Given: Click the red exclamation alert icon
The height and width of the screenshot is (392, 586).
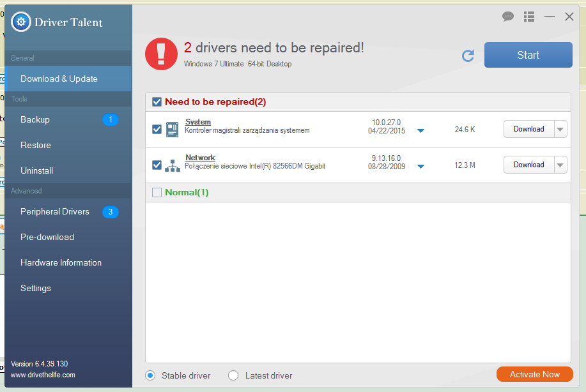Looking at the screenshot, I should [161, 54].
